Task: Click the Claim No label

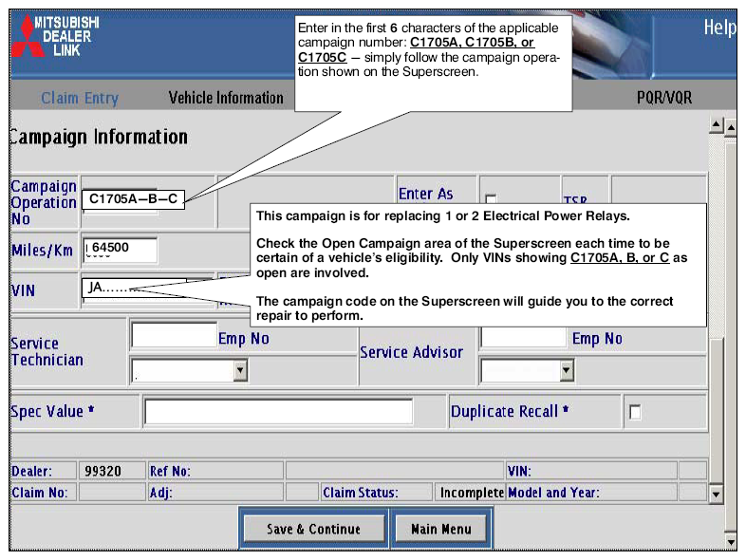Action: 40,493
